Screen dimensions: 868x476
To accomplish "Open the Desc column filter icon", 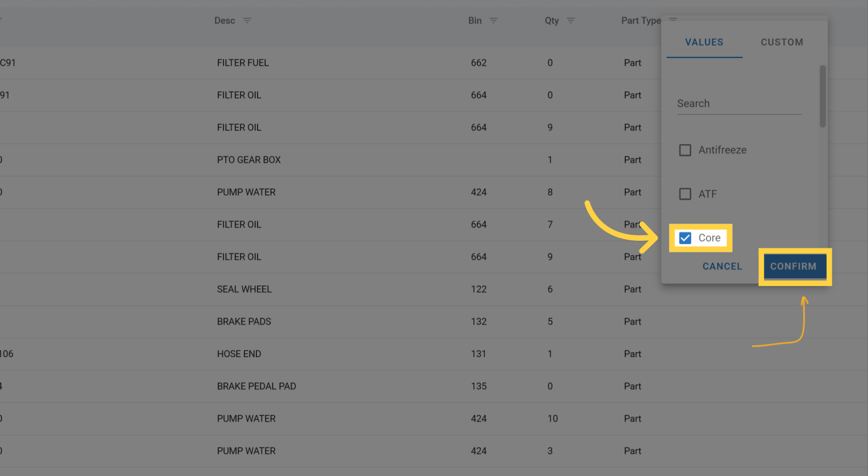I will 247,20.
